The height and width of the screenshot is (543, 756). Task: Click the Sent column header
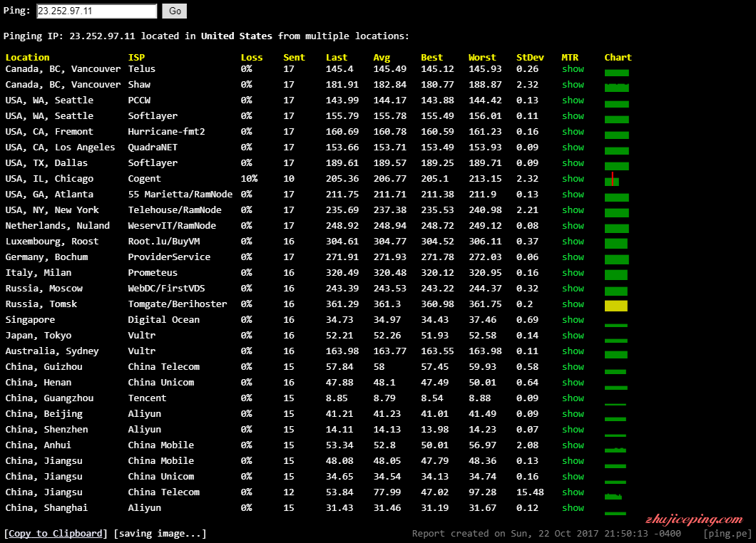(294, 57)
